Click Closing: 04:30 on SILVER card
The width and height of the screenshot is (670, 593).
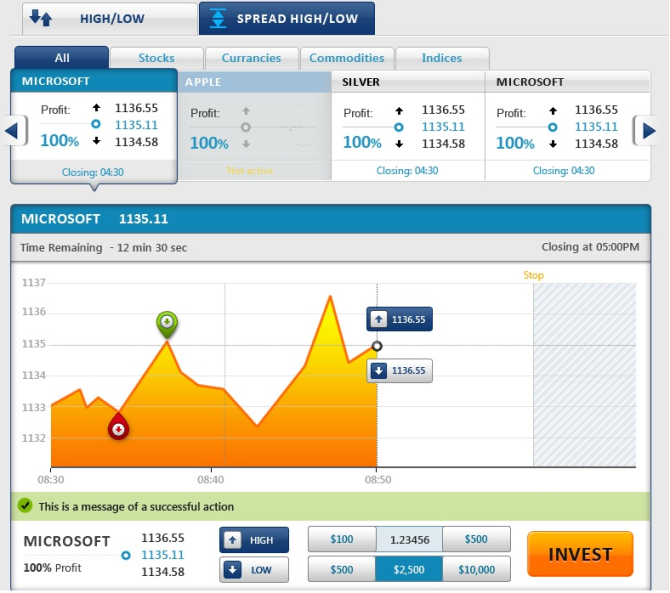[407, 170]
